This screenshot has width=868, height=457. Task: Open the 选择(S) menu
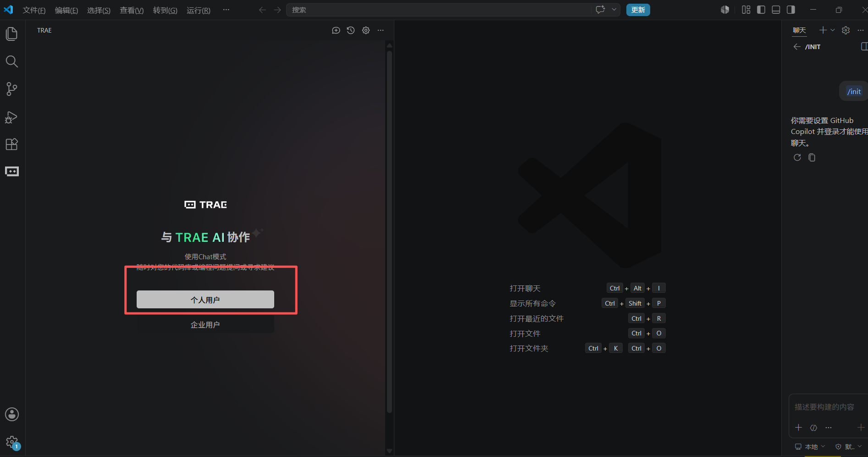coord(99,10)
